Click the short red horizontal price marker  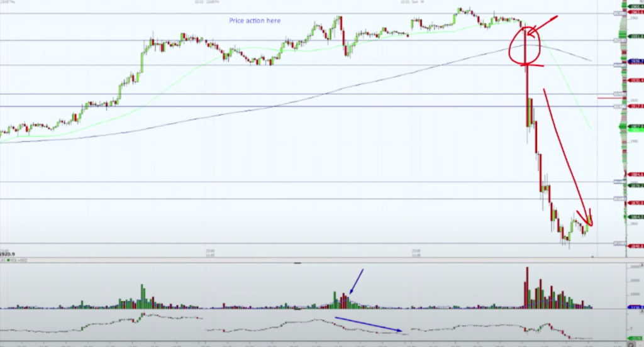click(x=608, y=99)
